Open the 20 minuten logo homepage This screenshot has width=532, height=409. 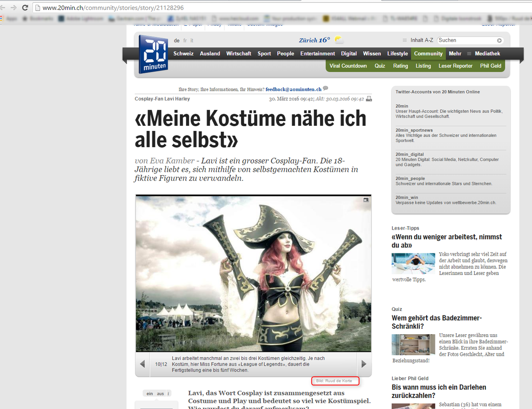coord(153,54)
